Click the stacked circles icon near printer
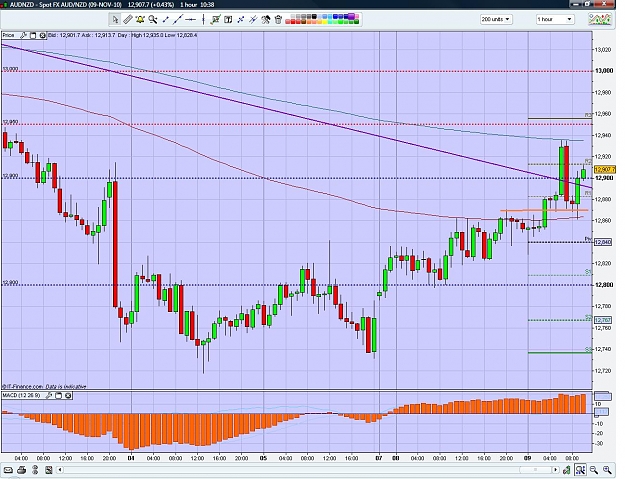Image resolution: width=625 pixels, height=479 pixels. click(35, 469)
